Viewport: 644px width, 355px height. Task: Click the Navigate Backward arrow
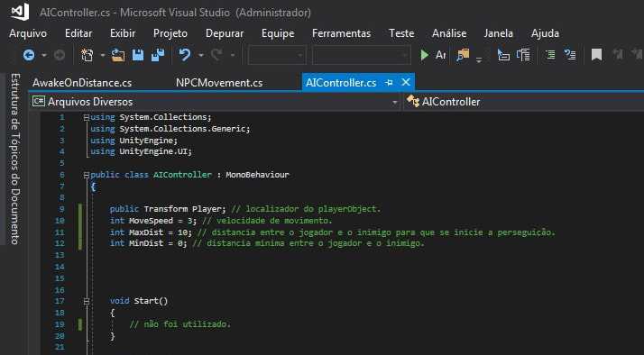coord(29,55)
